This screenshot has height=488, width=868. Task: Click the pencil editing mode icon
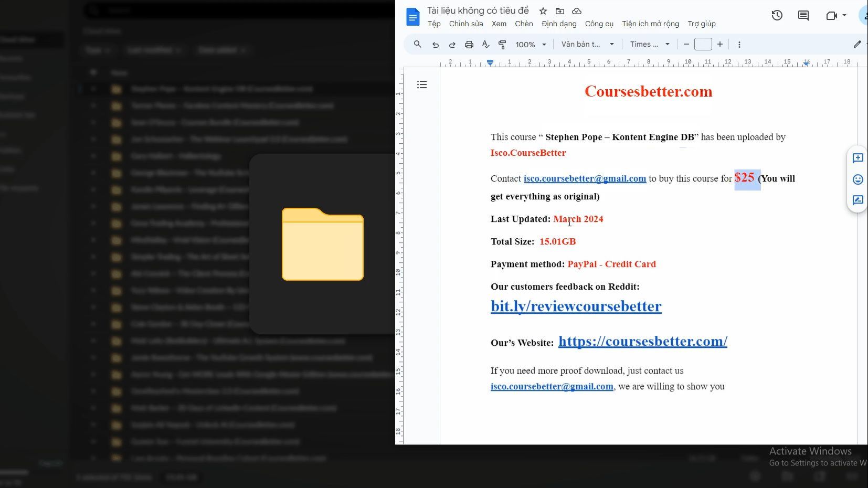857,45
